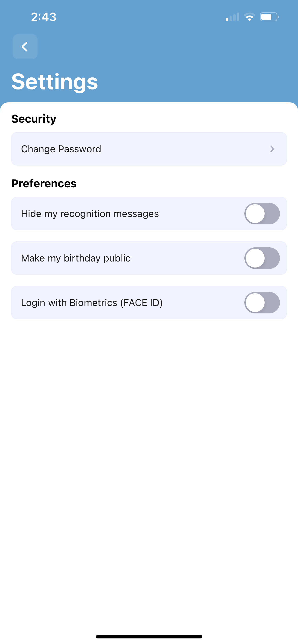Click the Settings page title

coord(55,82)
